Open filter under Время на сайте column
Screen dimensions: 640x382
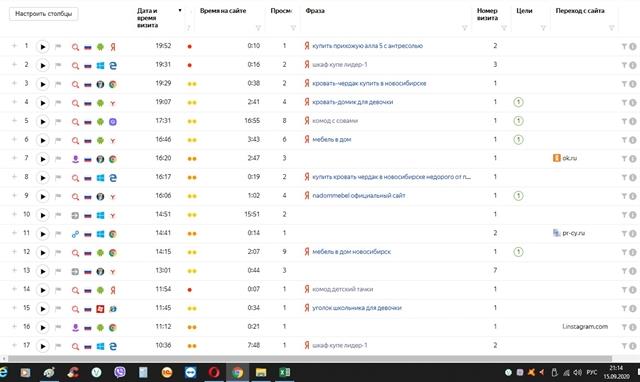click(258, 28)
